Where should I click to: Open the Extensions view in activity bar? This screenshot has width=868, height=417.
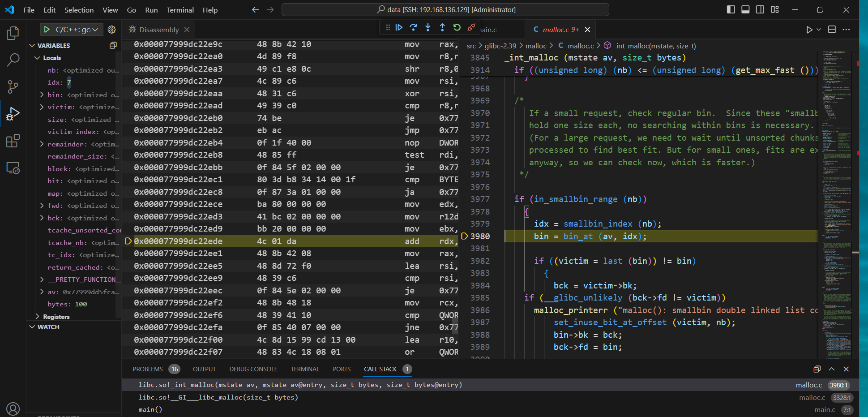pyautogui.click(x=13, y=141)
